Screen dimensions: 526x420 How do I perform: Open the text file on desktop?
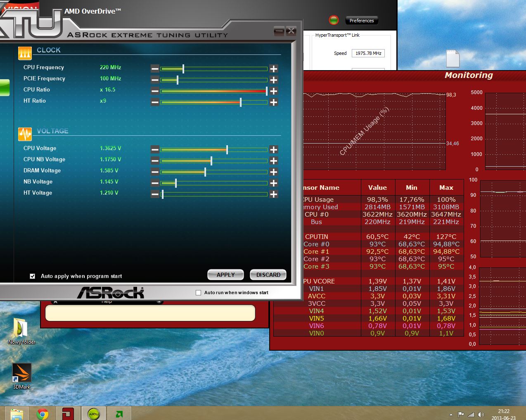pos(453,59)
